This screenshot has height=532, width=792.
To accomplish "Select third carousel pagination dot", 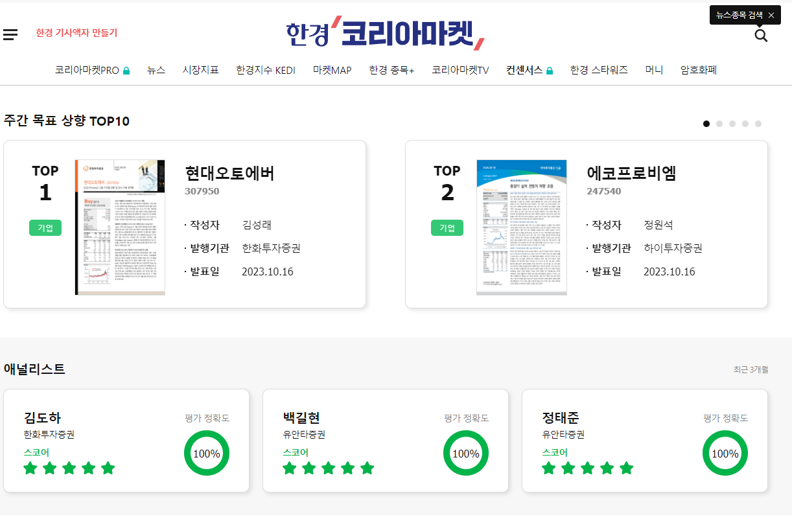I will coord(732,124).
